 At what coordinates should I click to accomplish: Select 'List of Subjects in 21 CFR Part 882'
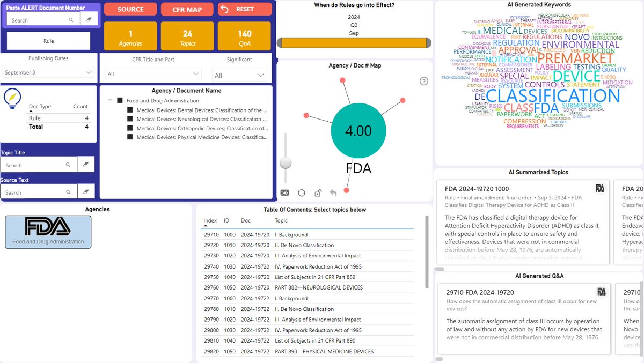click(x=308, y=277)
